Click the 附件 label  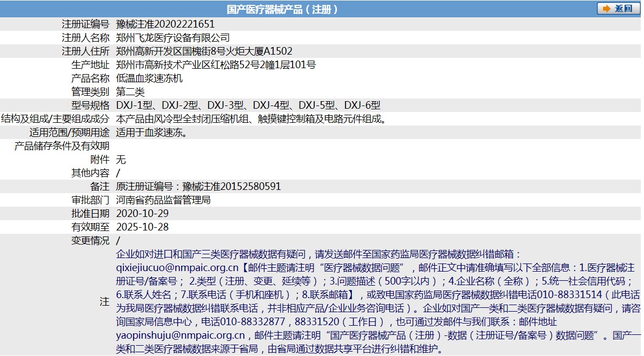(x=100, y=160)
